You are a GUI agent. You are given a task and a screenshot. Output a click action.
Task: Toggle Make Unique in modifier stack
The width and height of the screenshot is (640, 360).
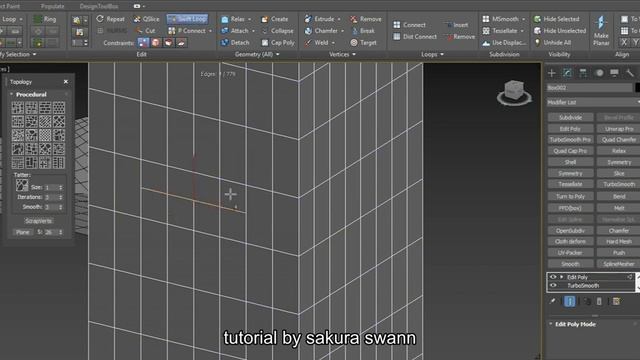coord(587,301)
